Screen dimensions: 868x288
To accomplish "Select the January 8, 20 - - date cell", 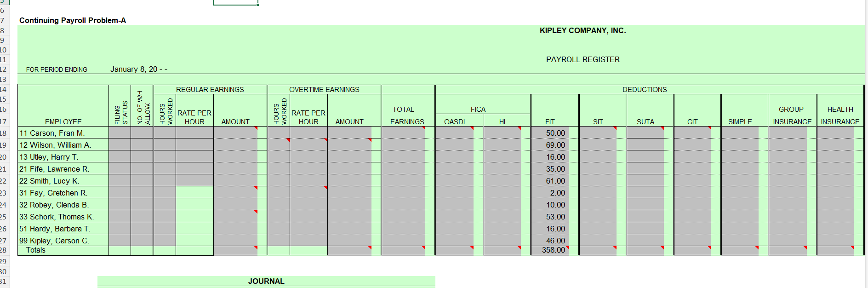I will pyautogui.click(x=139, y=69).
